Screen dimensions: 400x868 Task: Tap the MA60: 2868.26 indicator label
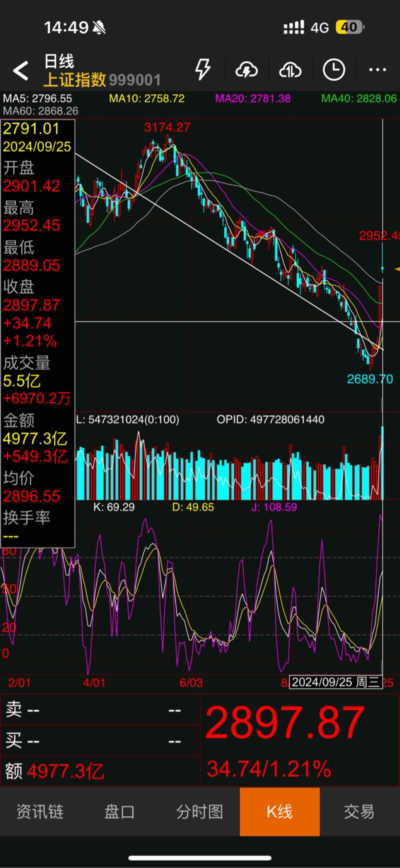pyautogui.click(x=40, y=111)
